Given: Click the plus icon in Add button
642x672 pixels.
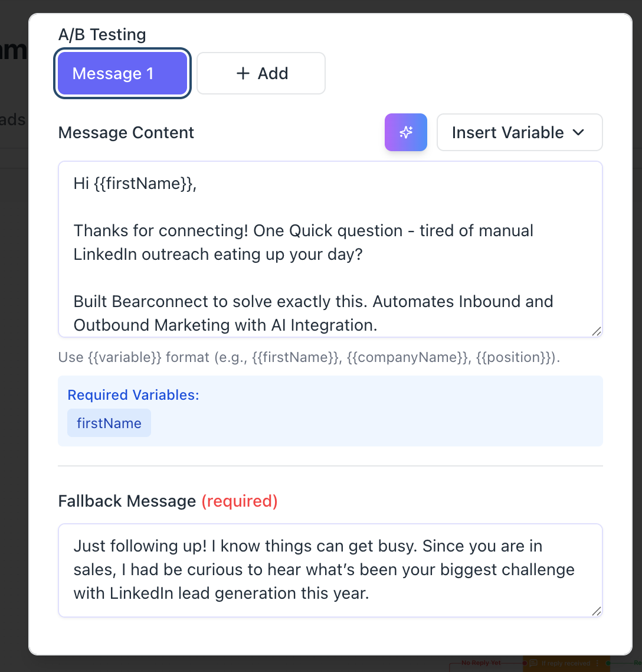Looking at the screenshot, I should 243,74.
